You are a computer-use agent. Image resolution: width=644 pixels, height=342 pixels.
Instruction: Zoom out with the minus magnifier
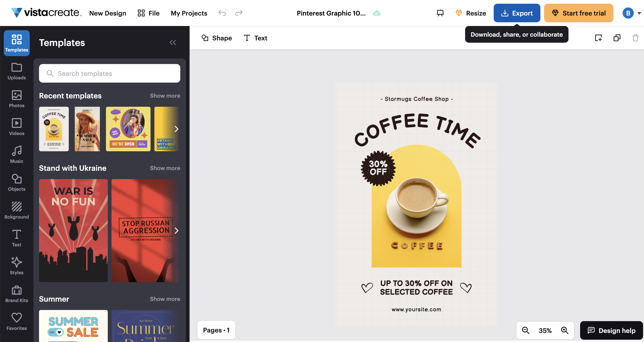526,330
